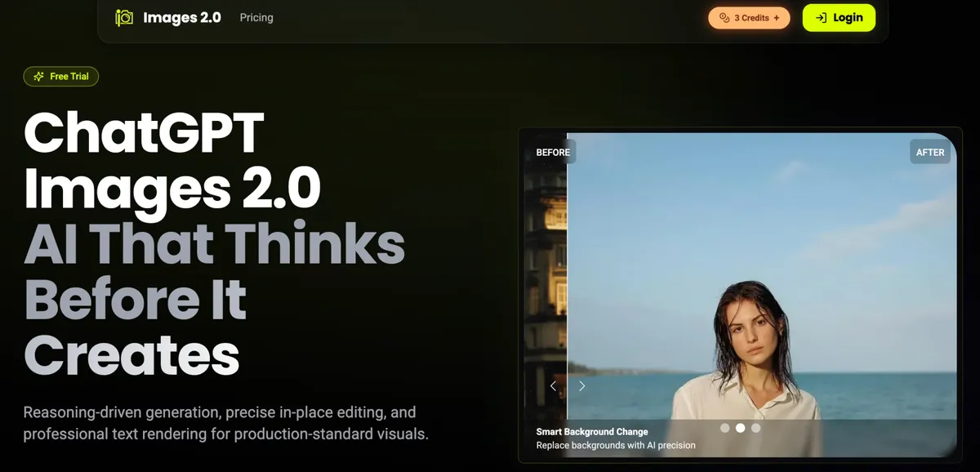Image resolution: width=980 pixels, height=472 pixels.
Task: Click the 'AI That Thinks Before It Creates' heading
Action: tap(214, 298)
